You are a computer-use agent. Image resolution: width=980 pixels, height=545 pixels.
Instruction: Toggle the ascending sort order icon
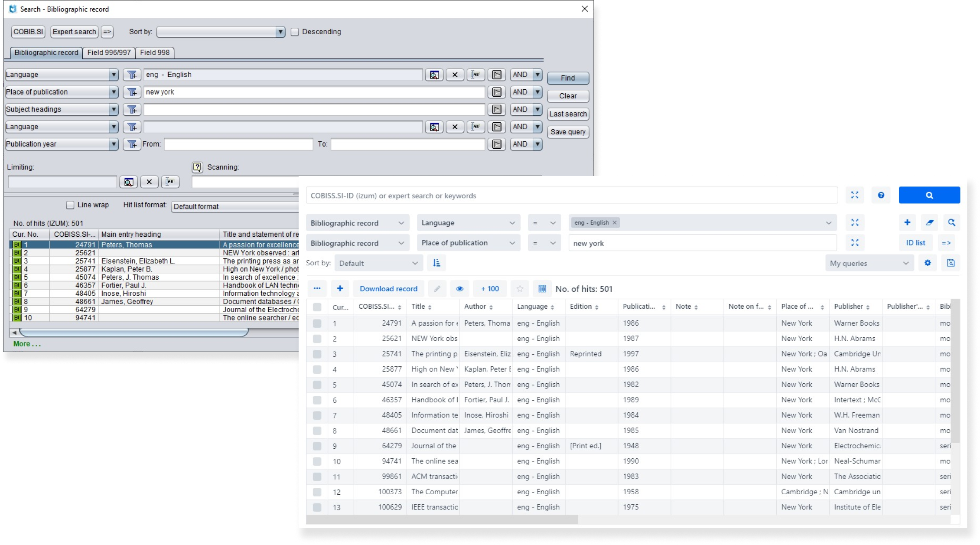[x=436, y=263]
